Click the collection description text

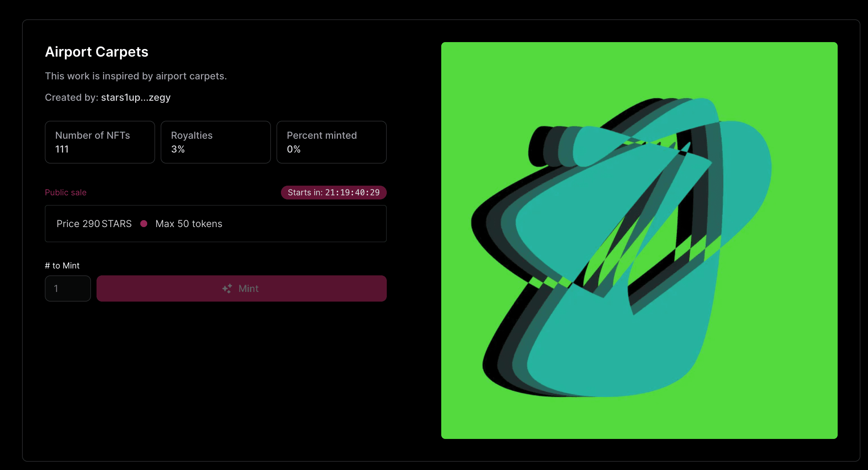[x=136, y=76]
